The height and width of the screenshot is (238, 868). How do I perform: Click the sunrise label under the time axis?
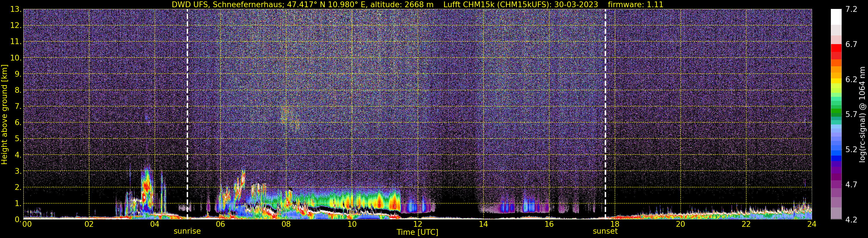(187, 231)
